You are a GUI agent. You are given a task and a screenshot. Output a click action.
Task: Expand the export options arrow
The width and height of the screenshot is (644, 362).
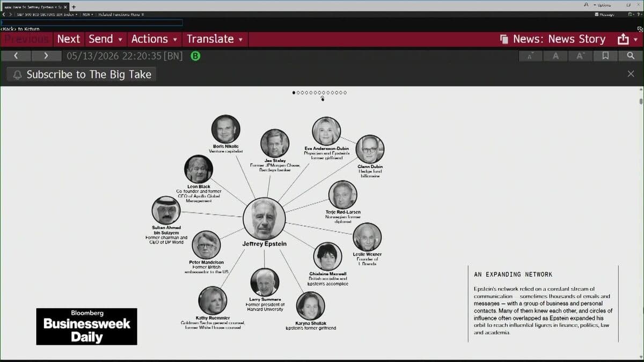tap(636, 40)
